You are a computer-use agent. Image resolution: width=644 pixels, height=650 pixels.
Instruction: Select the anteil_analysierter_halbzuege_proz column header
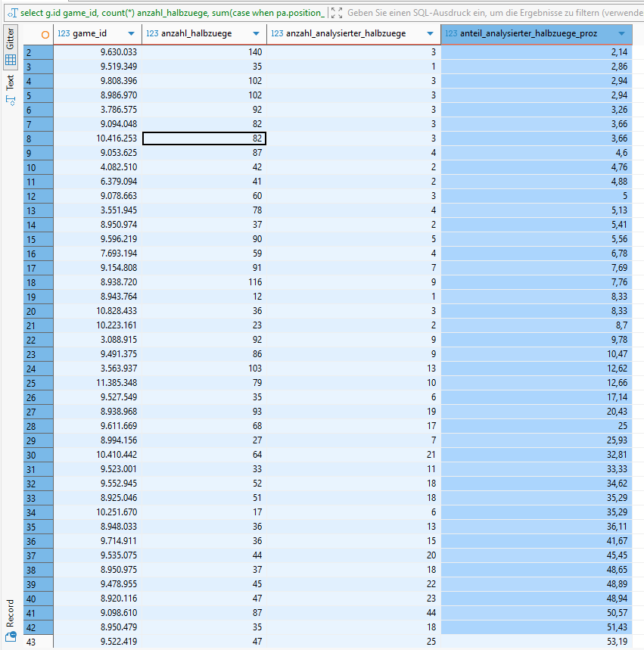point(528,34)
